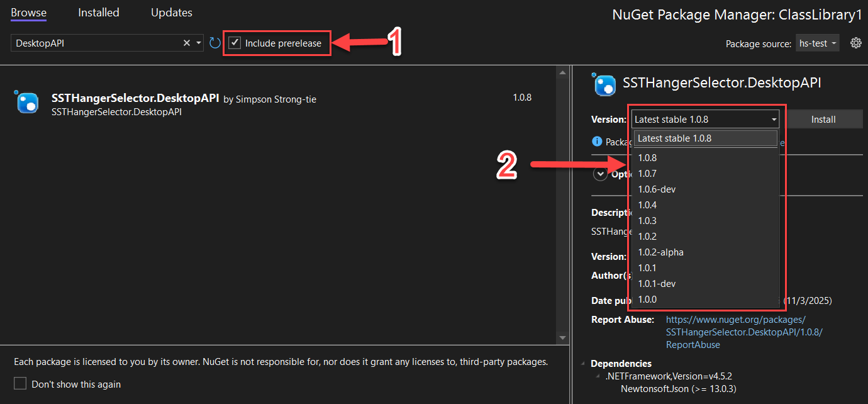Click the Install button
868x404 pixels.
pyautogui.click(x=824, y=119)
